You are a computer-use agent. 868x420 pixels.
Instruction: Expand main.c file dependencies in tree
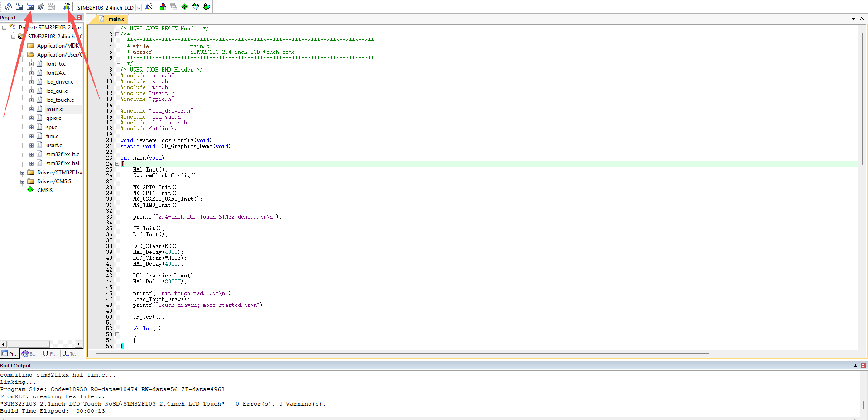coord(31,109)
